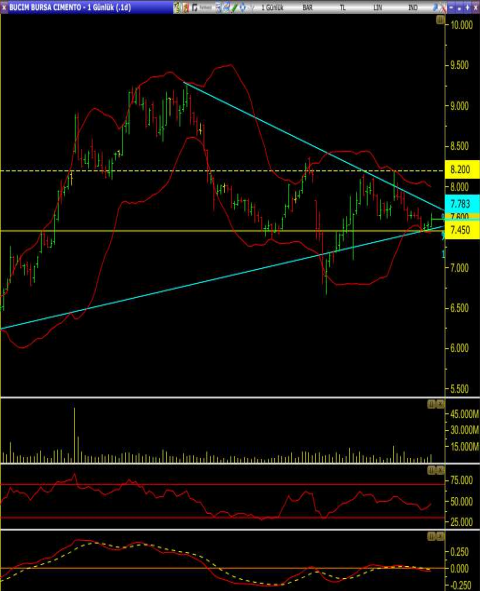The width and height of the screenshot is (480, 591).
Task: Open the IND indicators dropdown
Action: tap(413, 7)
